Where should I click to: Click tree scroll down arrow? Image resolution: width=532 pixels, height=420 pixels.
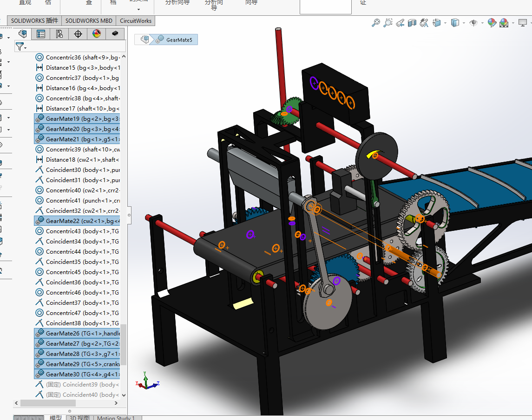[124, 395]
